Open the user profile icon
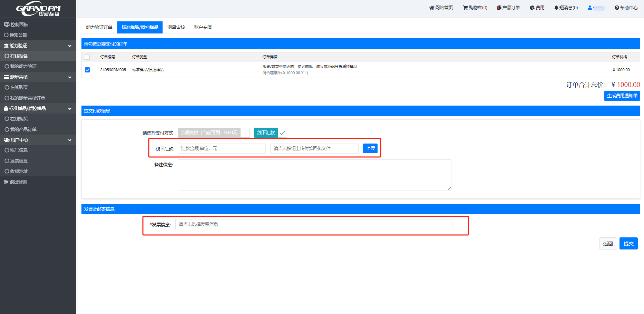The image size is (644, 314). (x=590, y=8)
